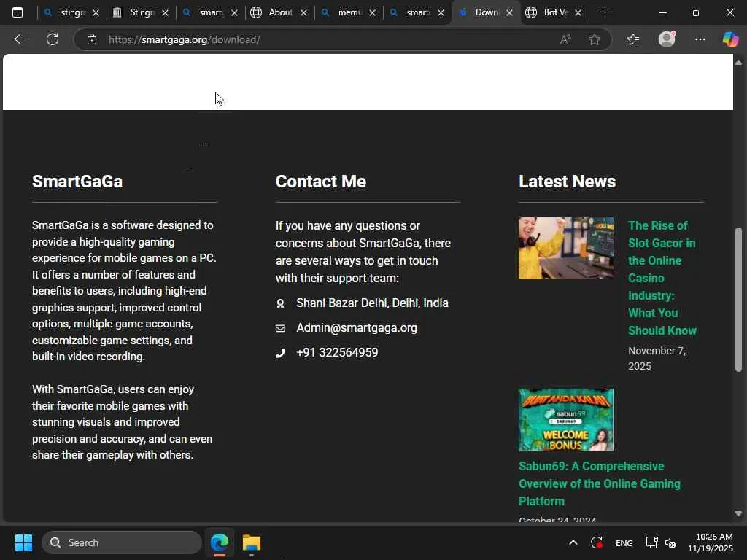Viewport: 747px width, 560px height.
Task: Open the clock showing 10:26 AM
Action: coord(711,542)
